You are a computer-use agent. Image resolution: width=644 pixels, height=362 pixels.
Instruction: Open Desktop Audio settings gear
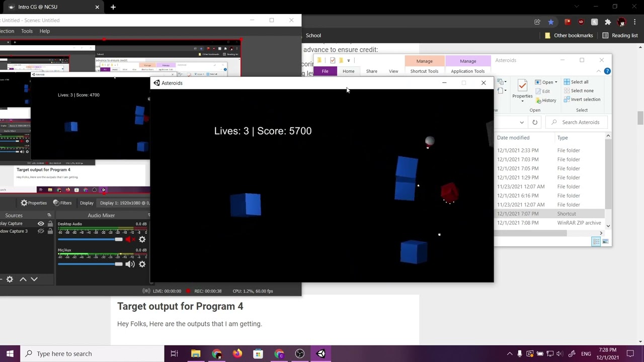[x=142, y=239]
